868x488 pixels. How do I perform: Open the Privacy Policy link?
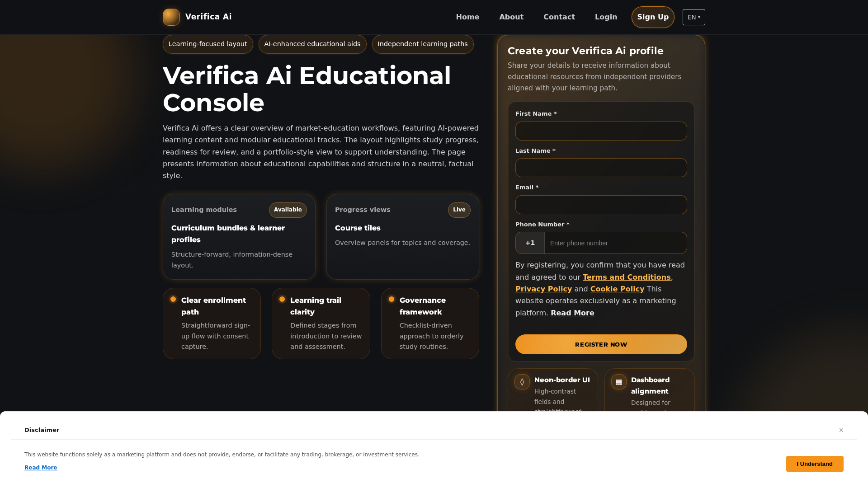click(x=543, y=289)
